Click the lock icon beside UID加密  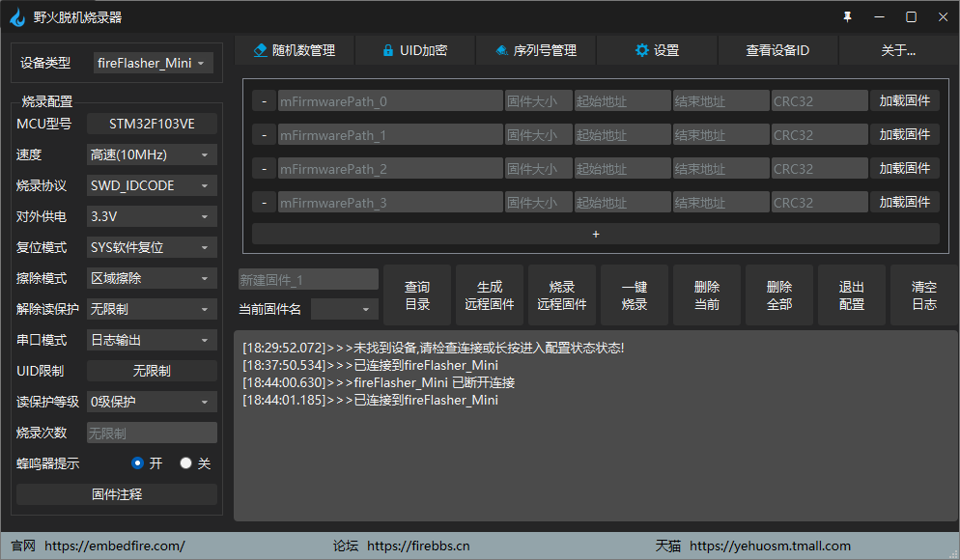[x=387, y=50]
